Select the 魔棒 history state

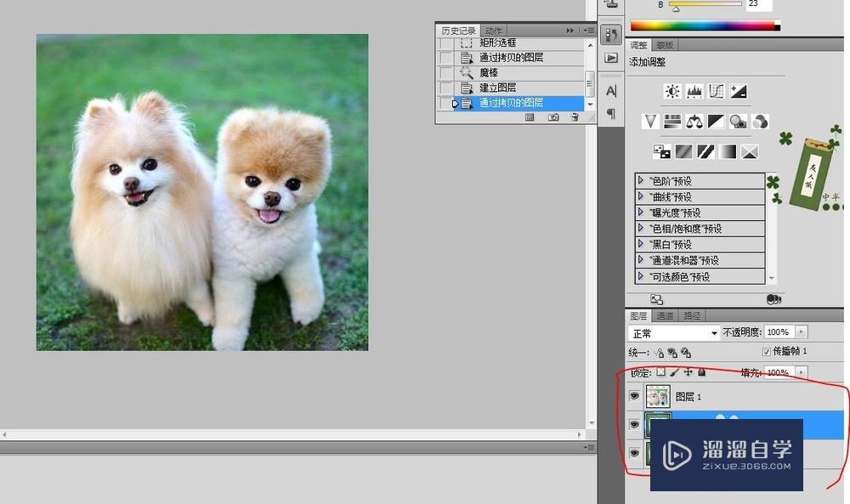point(490,73)
